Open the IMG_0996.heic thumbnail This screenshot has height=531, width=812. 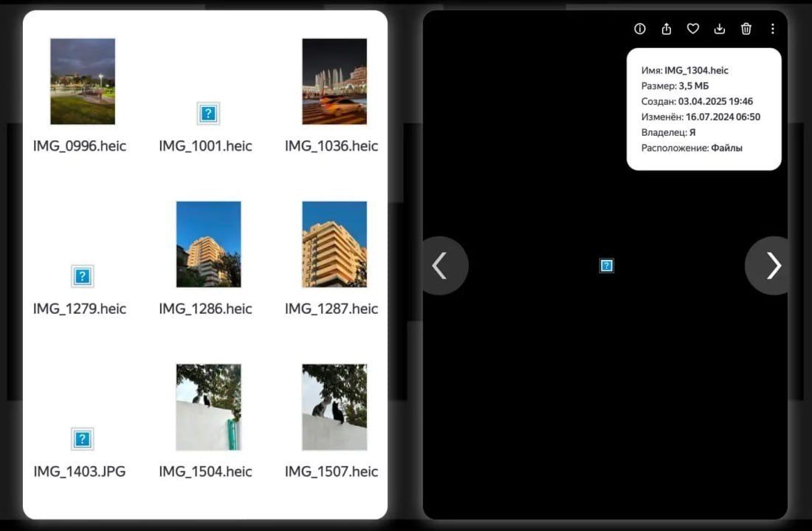pos(83,81)
